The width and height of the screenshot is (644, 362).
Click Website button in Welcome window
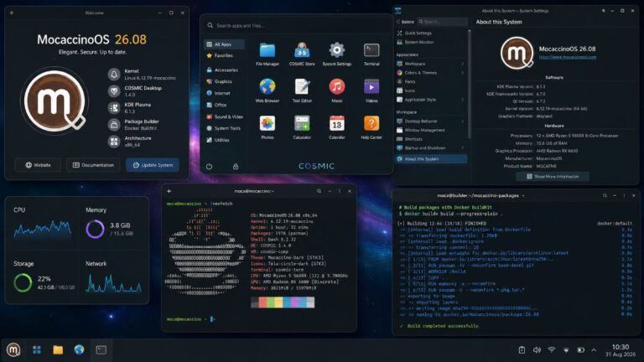tap(38, 165)
